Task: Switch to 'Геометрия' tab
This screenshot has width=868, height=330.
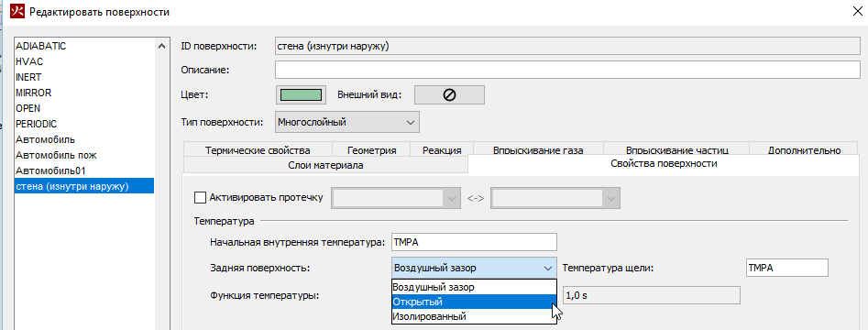Action: [x=371, y=149]
